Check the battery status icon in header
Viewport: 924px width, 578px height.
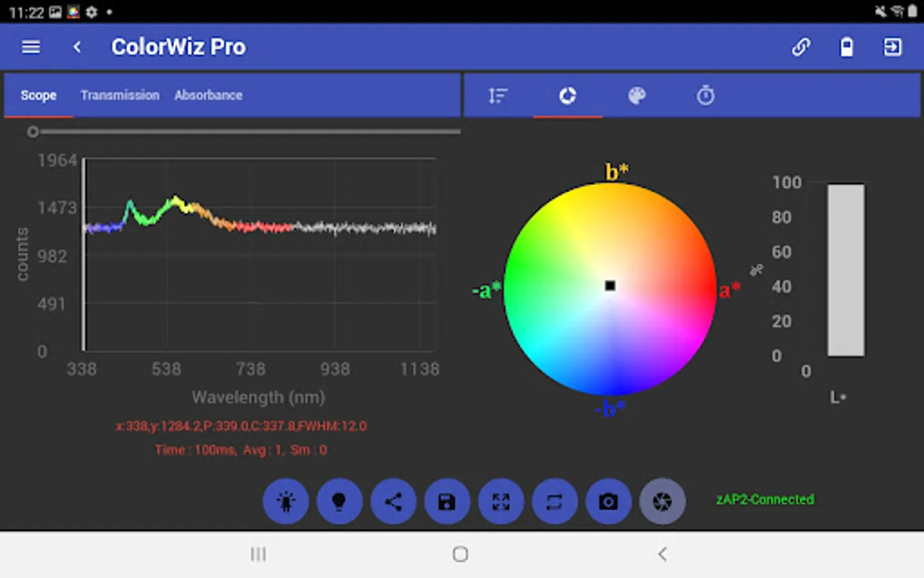click(x=847, y=47)
